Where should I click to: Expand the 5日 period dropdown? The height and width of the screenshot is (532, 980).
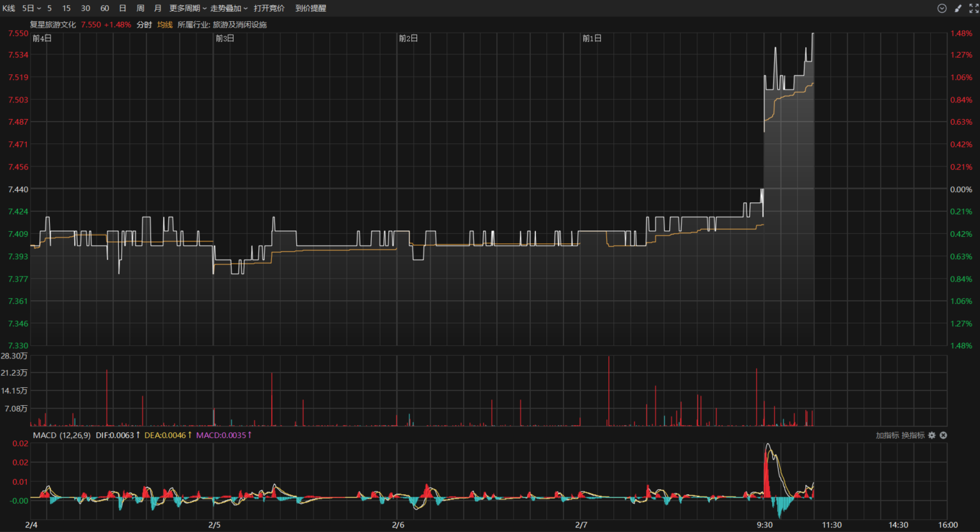coord(31,8)
